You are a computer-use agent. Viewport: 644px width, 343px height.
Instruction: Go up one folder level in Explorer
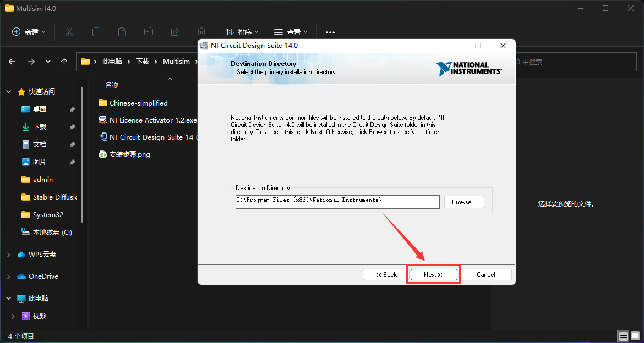click(64, 62)
